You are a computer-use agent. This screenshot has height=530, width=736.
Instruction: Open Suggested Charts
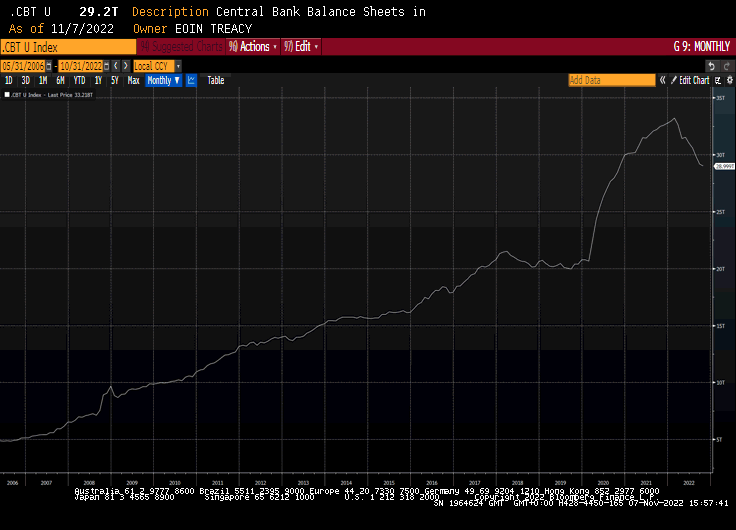point(181,46)
